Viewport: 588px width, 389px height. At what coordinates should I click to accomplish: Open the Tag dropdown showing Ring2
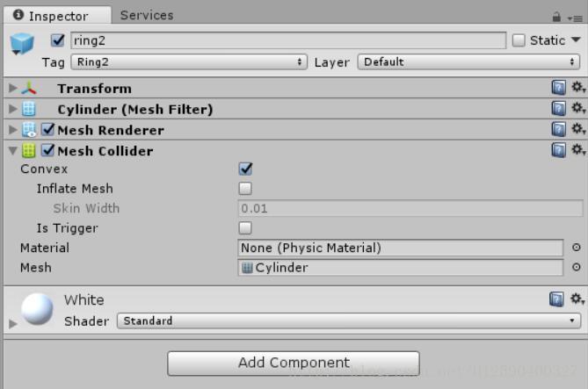189,61
